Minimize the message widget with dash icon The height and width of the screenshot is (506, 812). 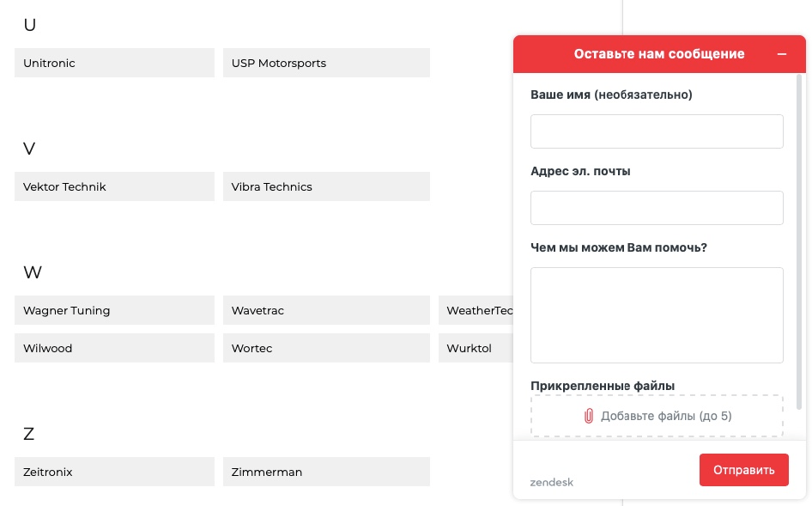pos(782,54)
